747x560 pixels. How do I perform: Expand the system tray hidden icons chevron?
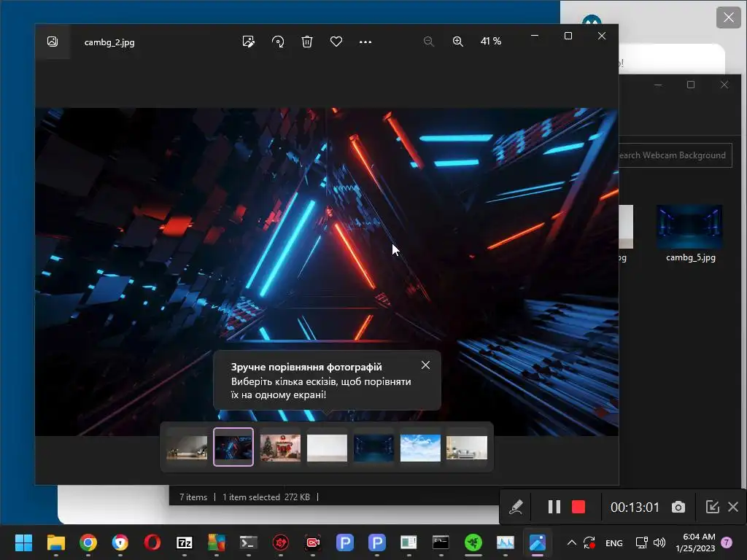click(571, 542)
